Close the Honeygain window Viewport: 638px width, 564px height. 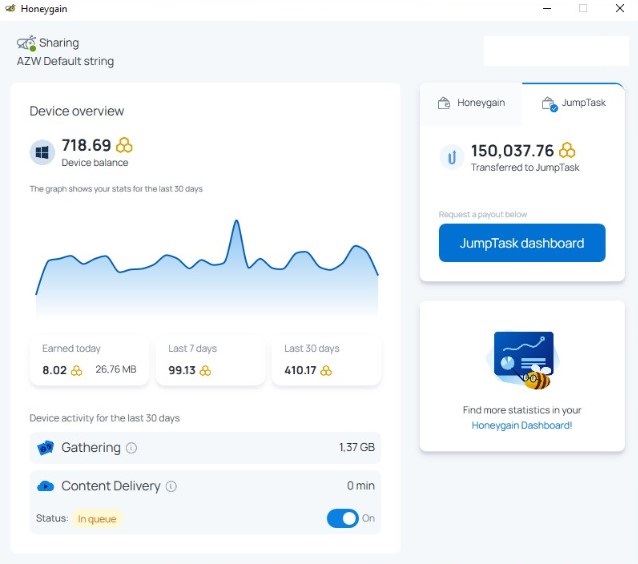[620, 8]
